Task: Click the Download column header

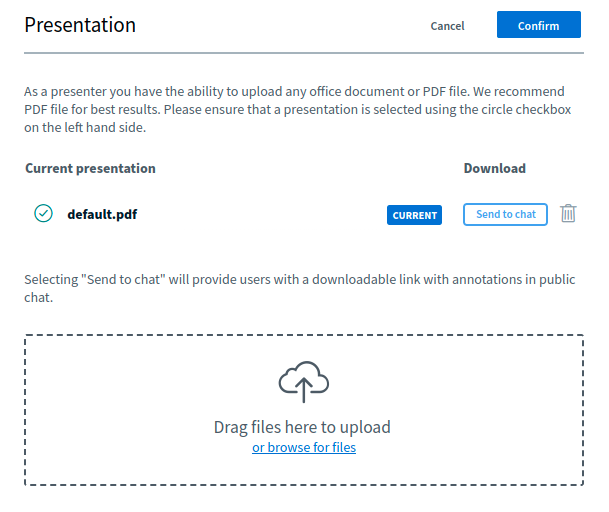Action: point(494,169)
